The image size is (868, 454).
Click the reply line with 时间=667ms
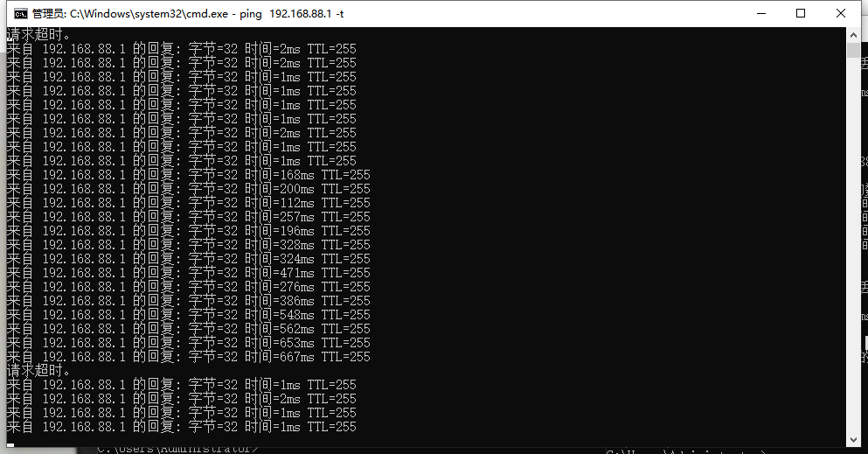coord(188,357)
